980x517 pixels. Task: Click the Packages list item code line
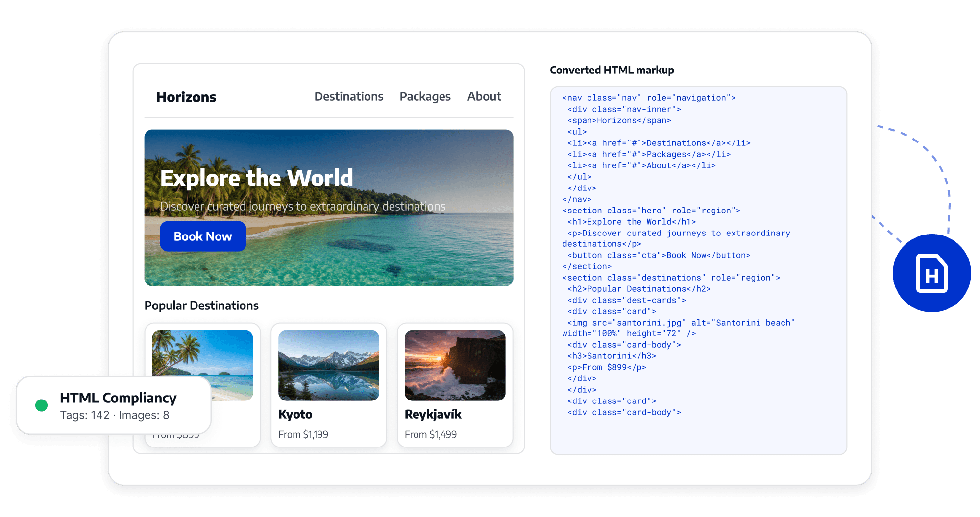649,154
